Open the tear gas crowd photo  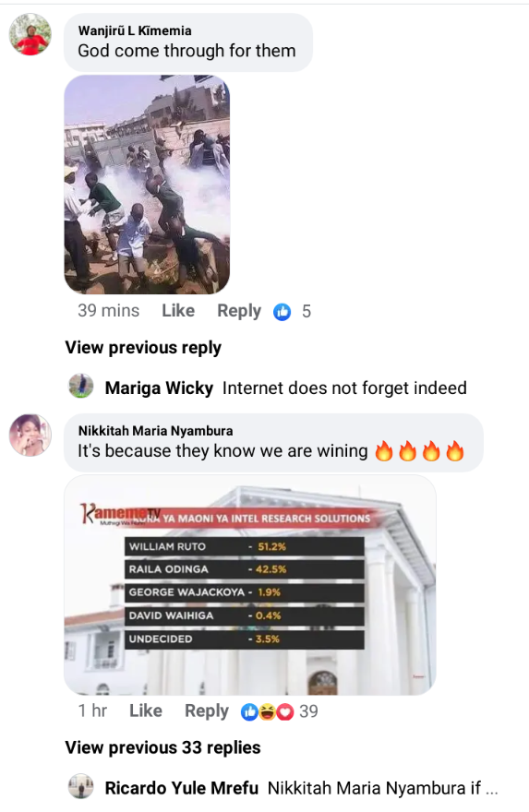pos(147,185)
